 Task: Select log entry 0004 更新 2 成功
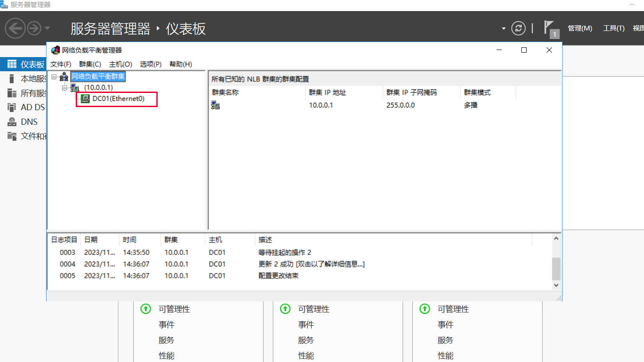pyautogui.click(x=311, y=264)
